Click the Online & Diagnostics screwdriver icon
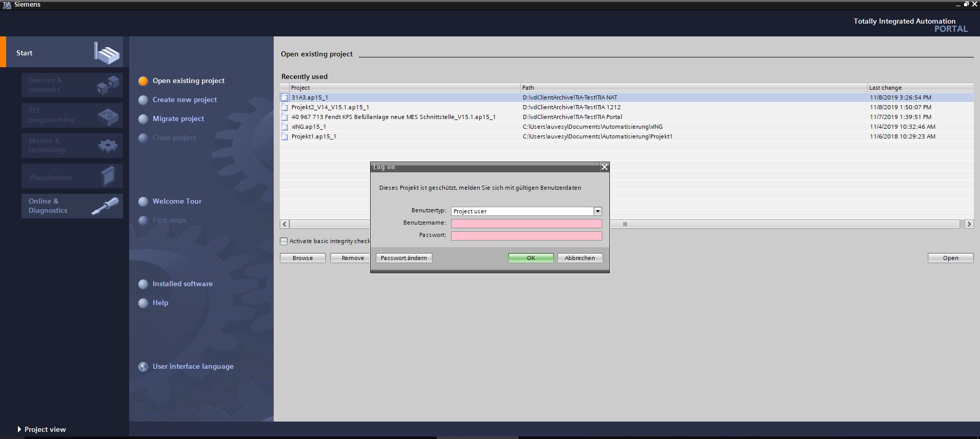This screenshot has width=980, height=439. (x=105, y=206)
